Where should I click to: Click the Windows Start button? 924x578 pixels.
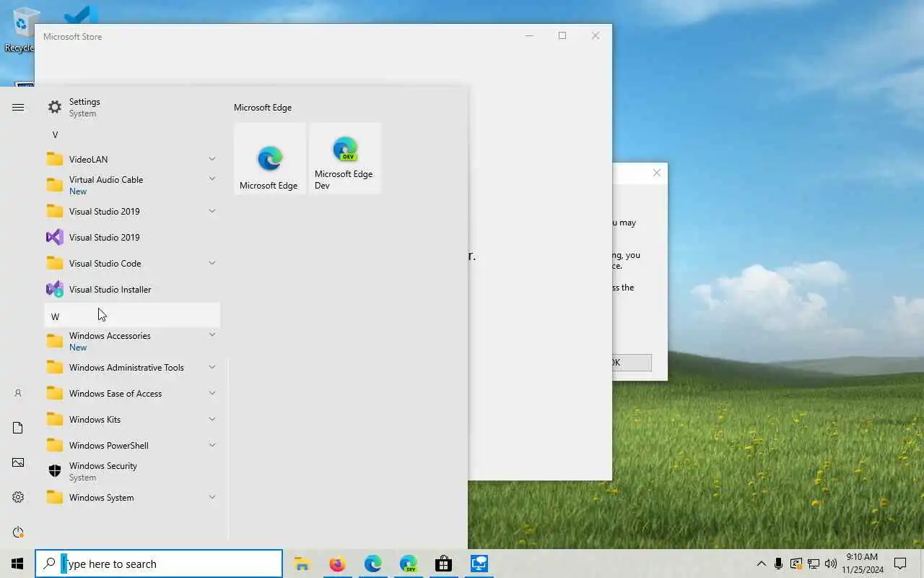[17, 564]
